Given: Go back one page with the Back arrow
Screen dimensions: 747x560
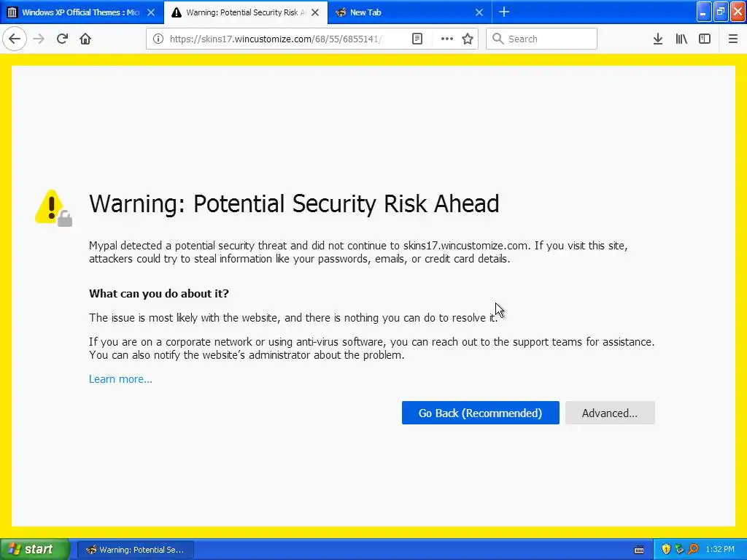Looking at the screenshot, I should 15,39.
